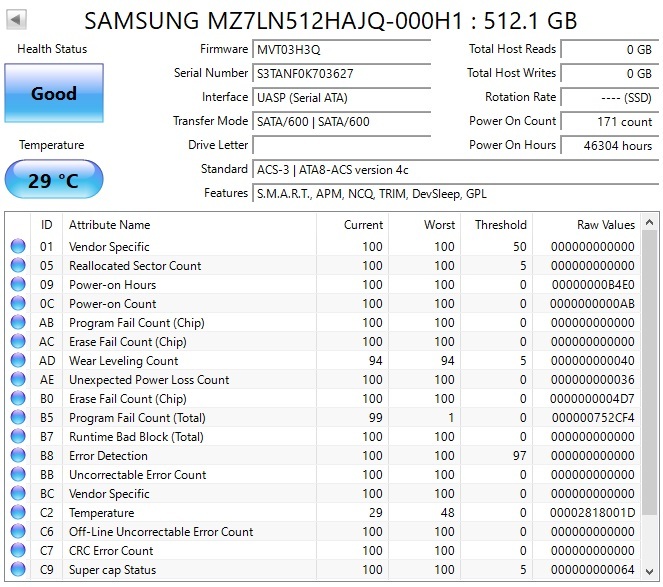Click the Firmware value field
This screenshot has width=663, height=587.
click(341, 50)
